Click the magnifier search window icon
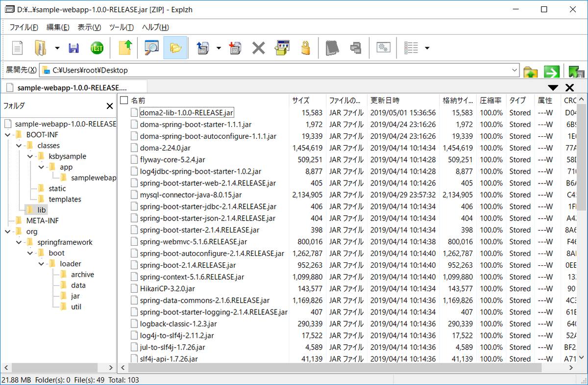This screenshot has height=385, width=588. [x=151, y=48]
